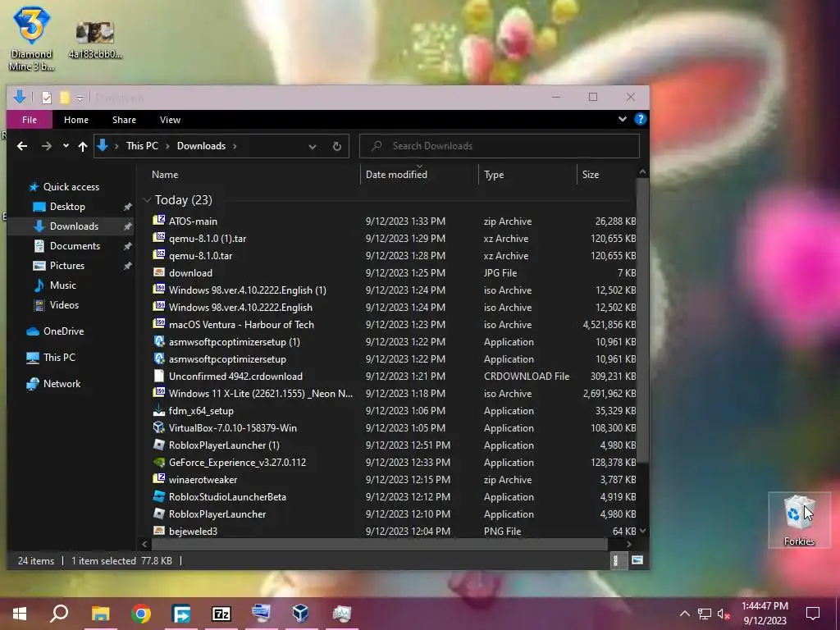Open Explorer Help icon
This screenshot has height=630, width=840.
click(640, 119)
